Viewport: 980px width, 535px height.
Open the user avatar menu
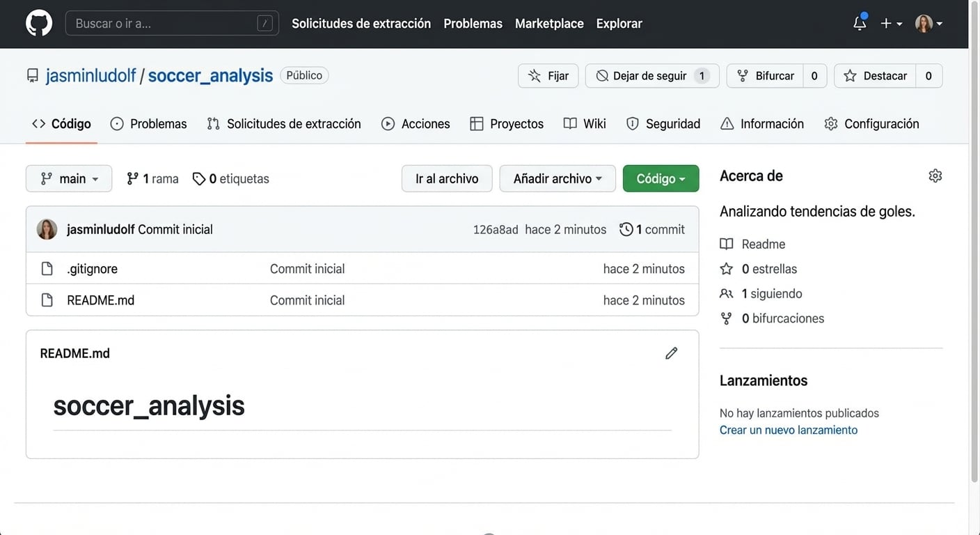[x=928, y=24]
